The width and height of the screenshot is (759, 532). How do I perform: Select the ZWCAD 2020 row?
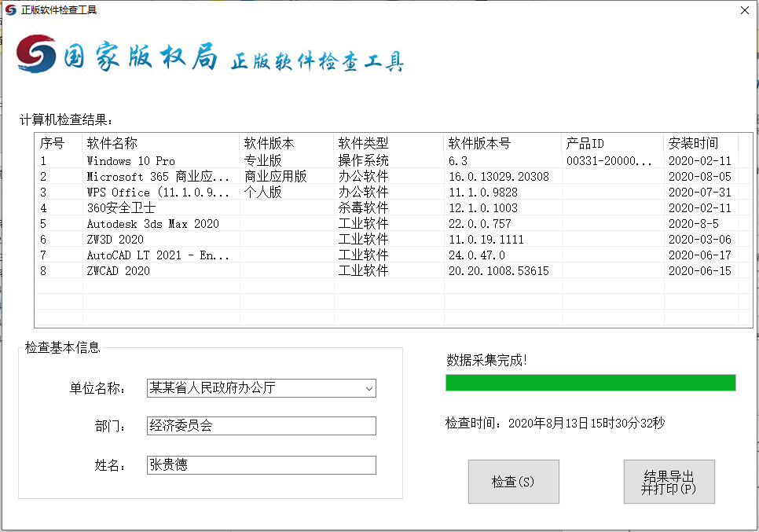click(118, 271)
